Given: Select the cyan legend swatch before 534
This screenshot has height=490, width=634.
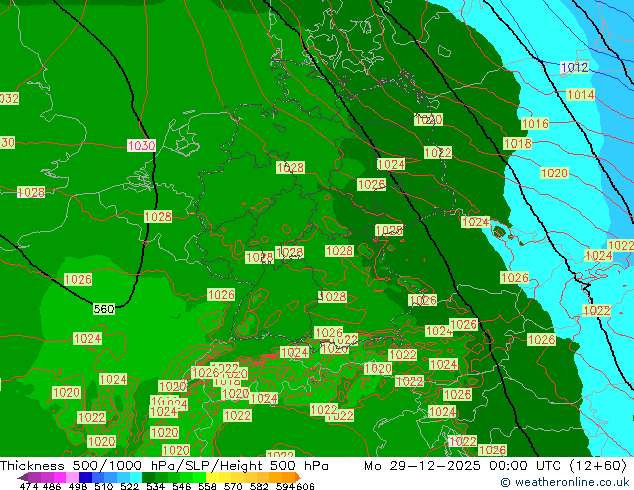Looking at the screenshot, I should pyautogui.click(x=136, y=477).
